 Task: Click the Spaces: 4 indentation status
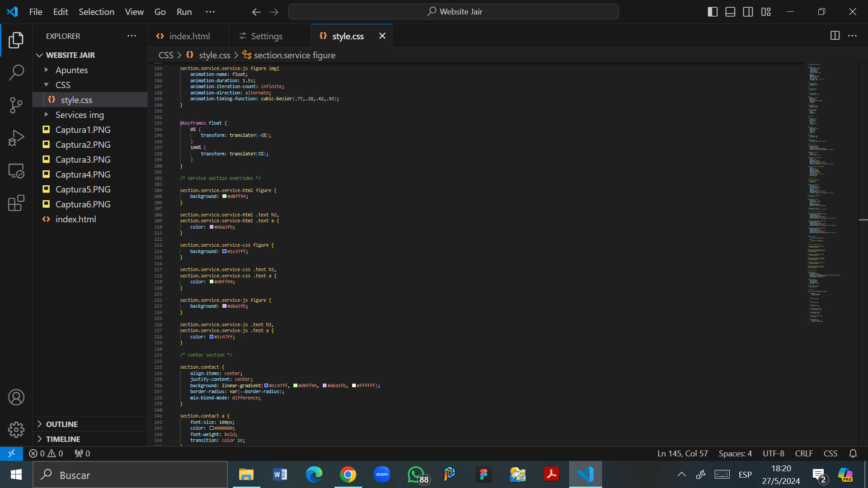coord(735,453)
